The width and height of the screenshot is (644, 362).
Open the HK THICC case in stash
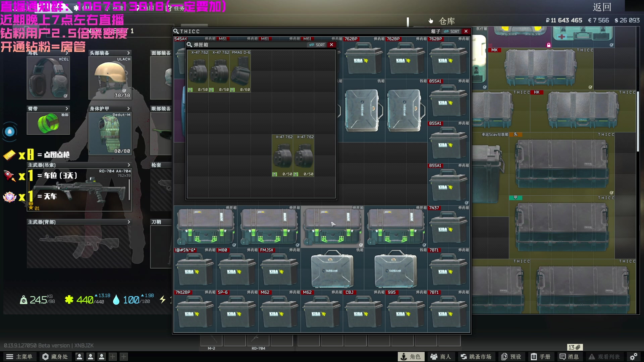583,111
